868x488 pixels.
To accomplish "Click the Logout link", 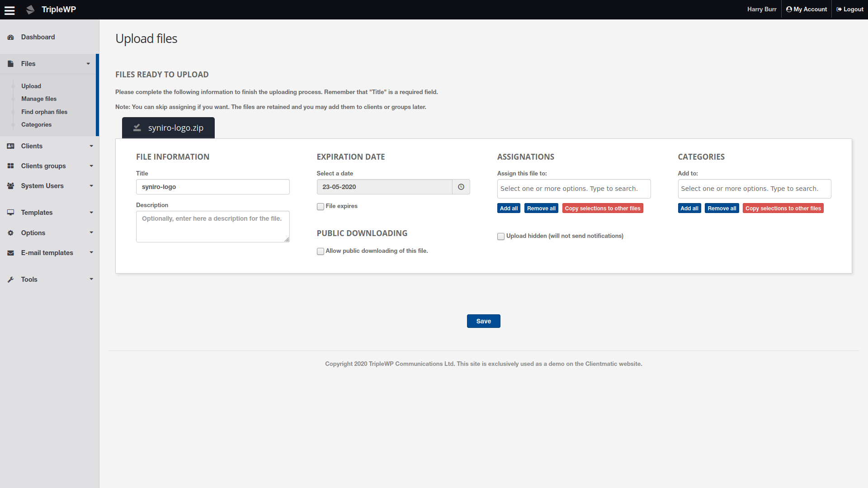I will click(x=850, y=9).
